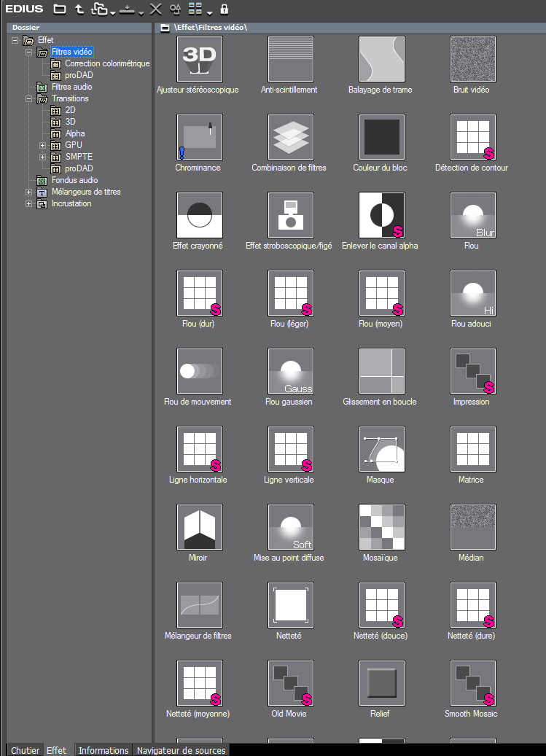Select the Flou (moyen) preset

(382, 294)
